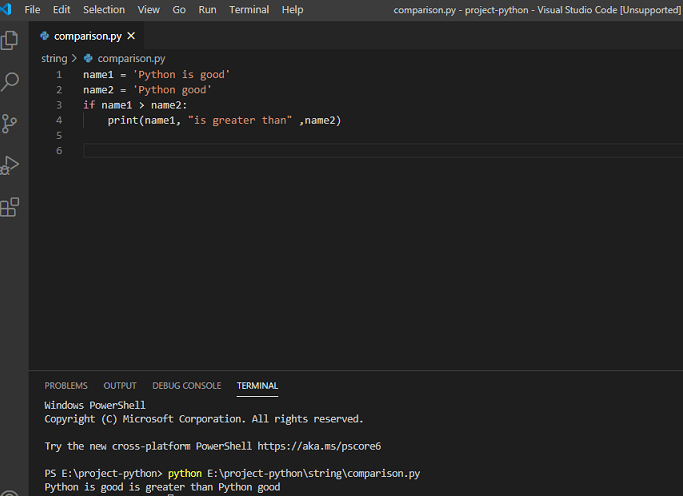Click the 'string' breadcrumb folder
The height and width of the screenshot is (496, 683).
pos(54,58)
